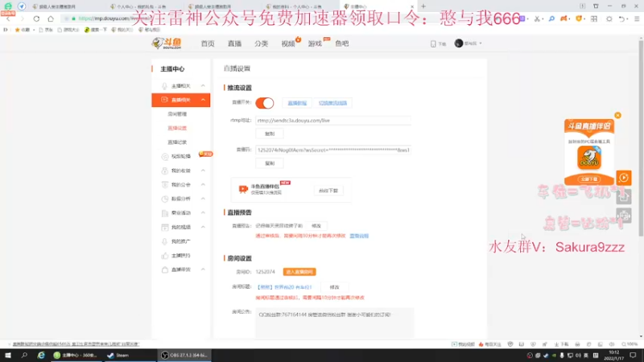Click into the rtmp address field

click(333, 121)
